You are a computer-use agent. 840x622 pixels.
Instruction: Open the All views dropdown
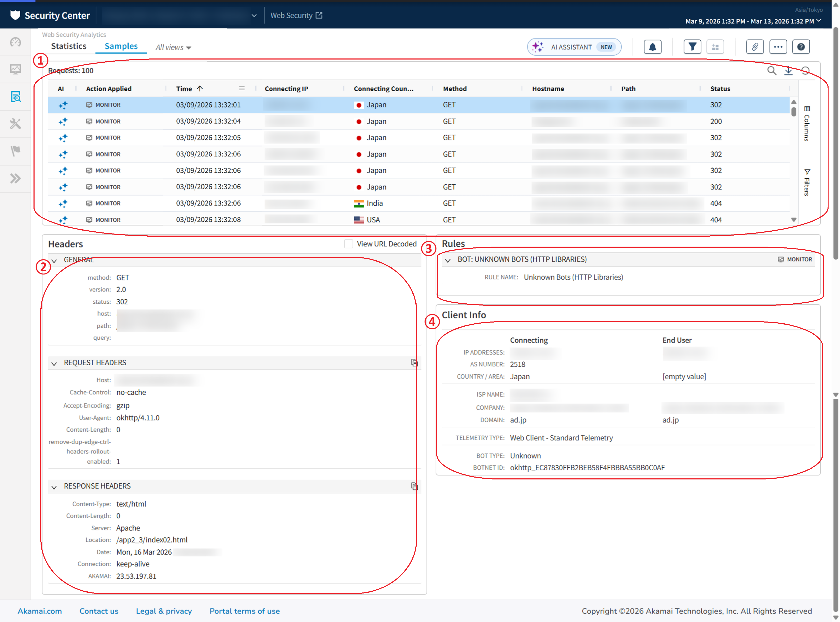tap(173, 47)
